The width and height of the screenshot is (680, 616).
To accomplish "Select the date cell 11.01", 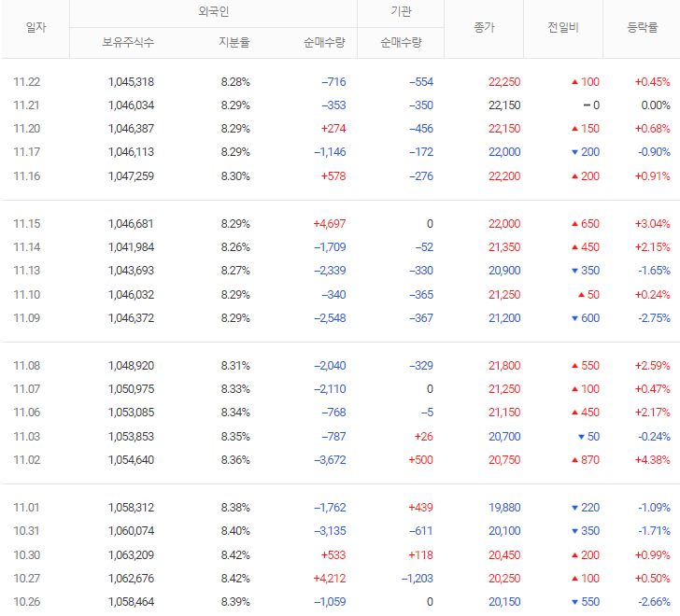I will [26, 508].
